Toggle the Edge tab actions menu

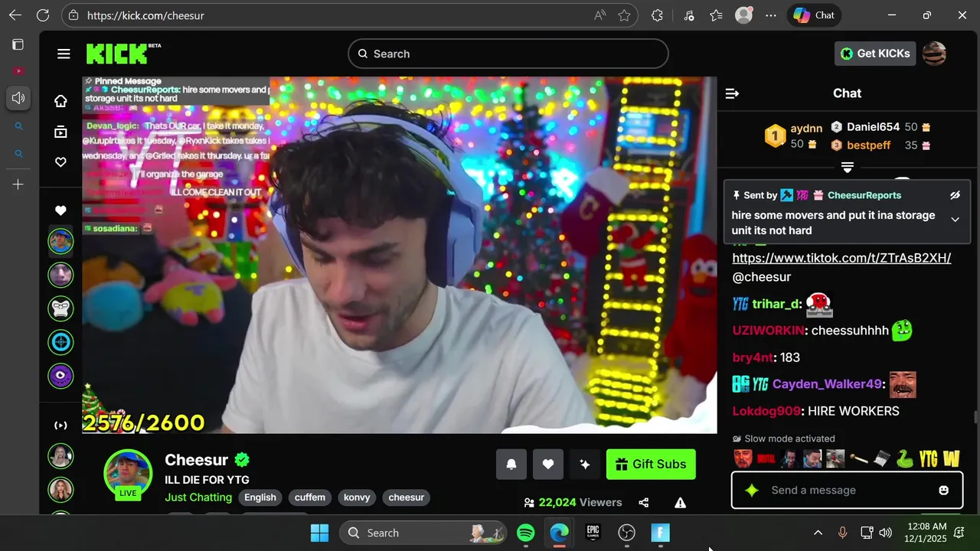pos(18,44)
